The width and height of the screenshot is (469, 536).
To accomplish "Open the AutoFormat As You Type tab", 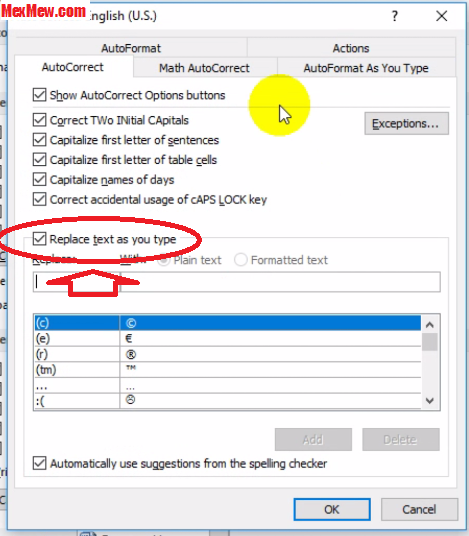I will pyautogui.click(x=366, y=68).
